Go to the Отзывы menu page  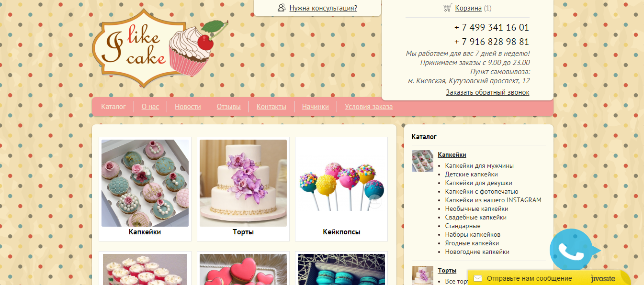(228, 107)
